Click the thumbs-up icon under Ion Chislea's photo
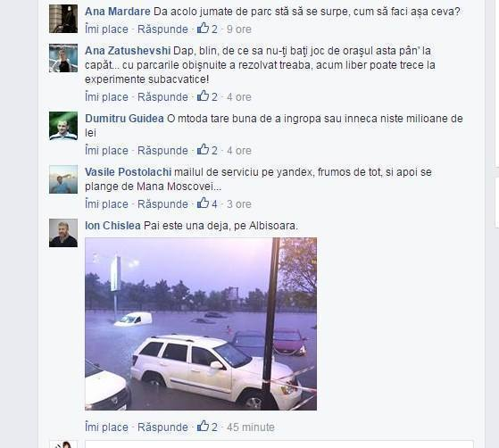 (x=203, y=426)
